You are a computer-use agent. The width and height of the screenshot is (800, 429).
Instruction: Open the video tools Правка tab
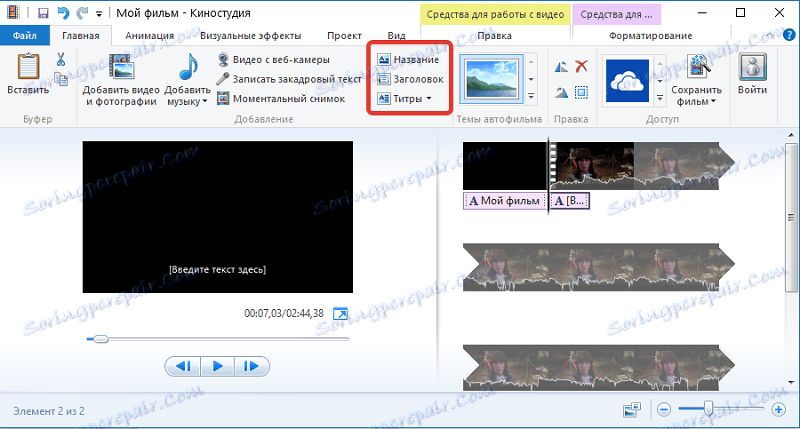494,36
